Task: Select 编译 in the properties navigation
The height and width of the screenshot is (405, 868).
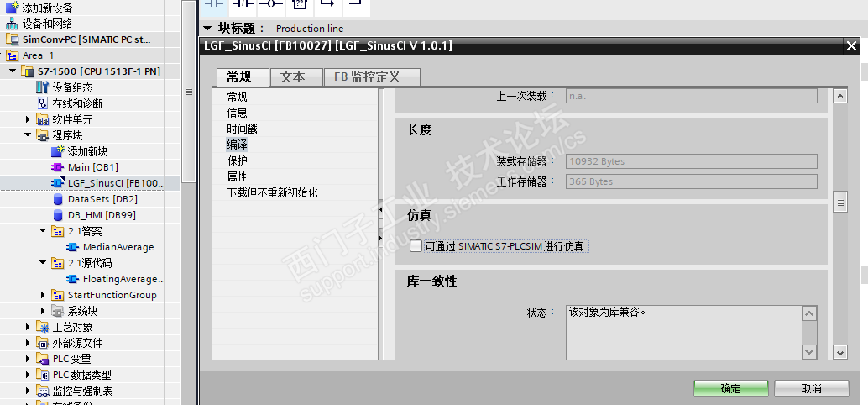Action: (238, 145)
